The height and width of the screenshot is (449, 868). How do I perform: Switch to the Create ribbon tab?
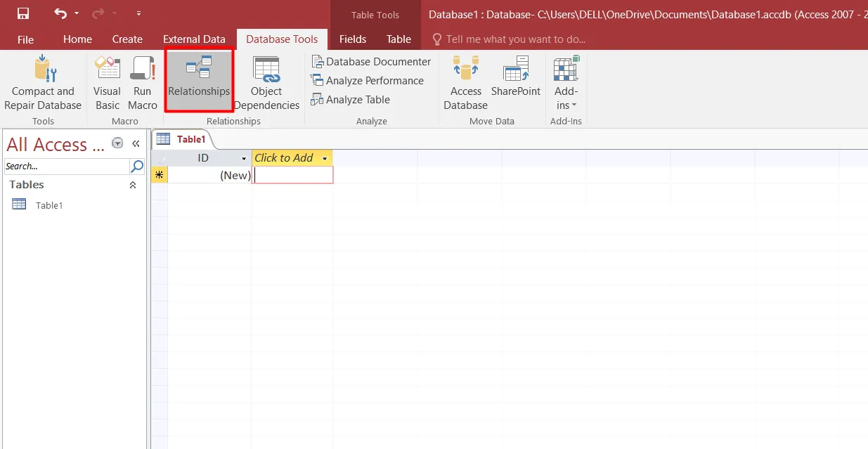pyautogui.click(x=127, y=39)
